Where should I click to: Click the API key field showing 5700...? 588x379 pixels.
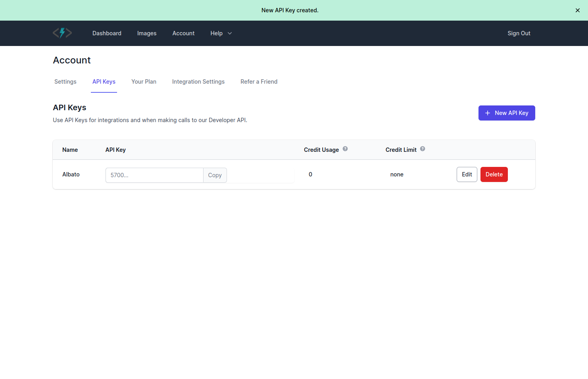pyautogui.click(x=154, y=175)
